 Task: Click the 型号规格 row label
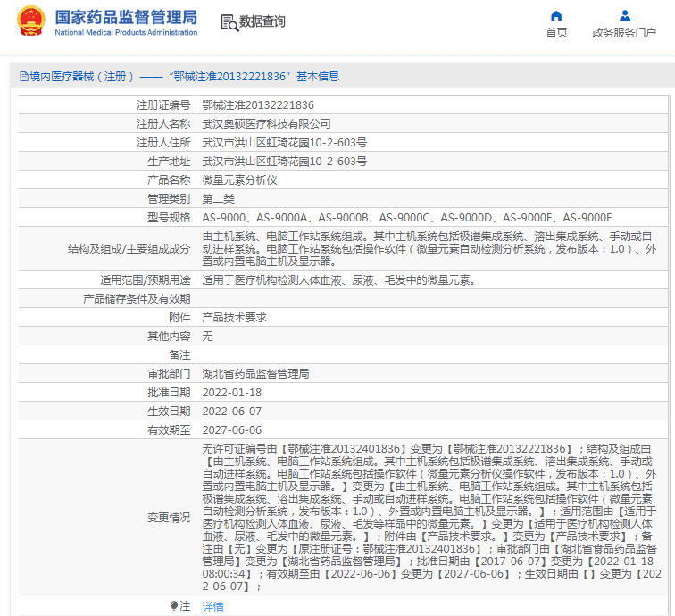pos(169,218)
